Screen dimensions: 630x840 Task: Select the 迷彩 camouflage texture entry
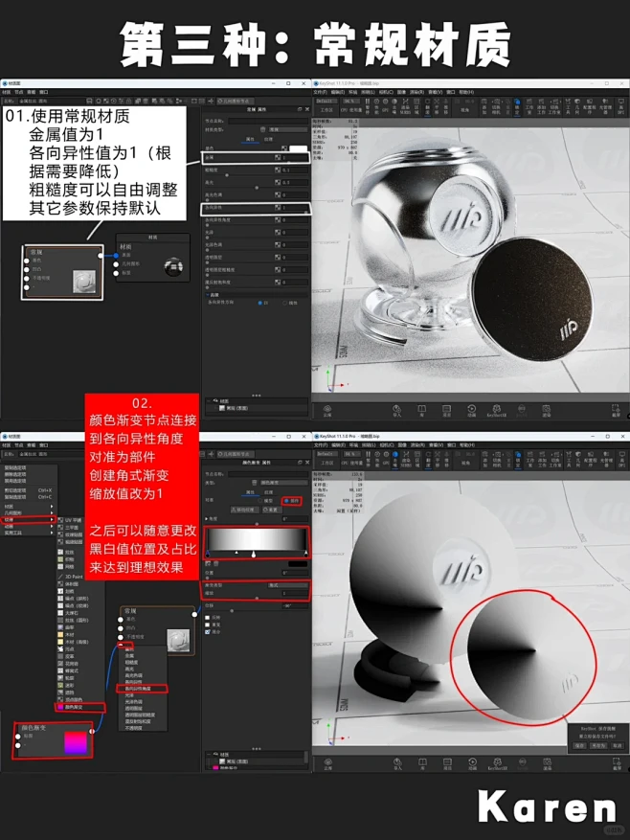(x=67, y=685)
